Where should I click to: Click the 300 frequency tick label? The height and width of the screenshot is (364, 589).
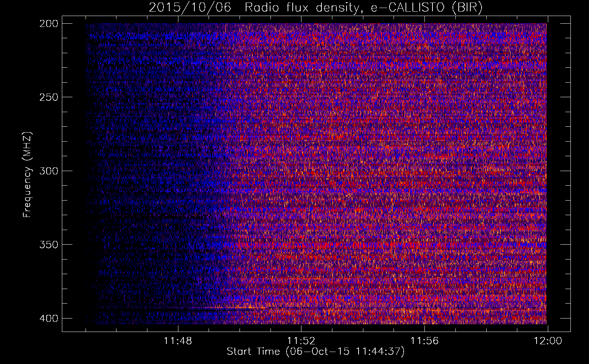(x=48, y=171)
